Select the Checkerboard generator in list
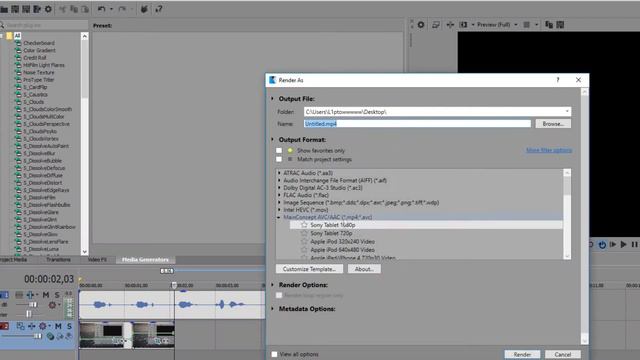The image size is (640, 360). (39, 43)
